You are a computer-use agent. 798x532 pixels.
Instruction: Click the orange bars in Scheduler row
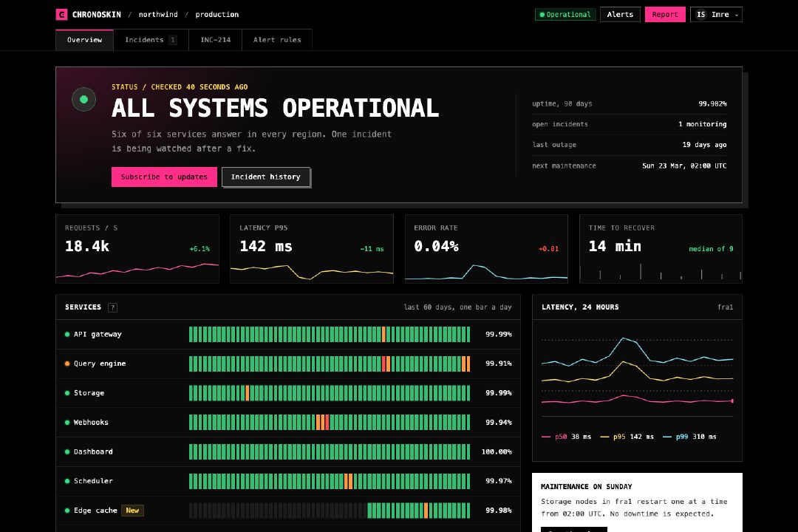tap(349, 481)
